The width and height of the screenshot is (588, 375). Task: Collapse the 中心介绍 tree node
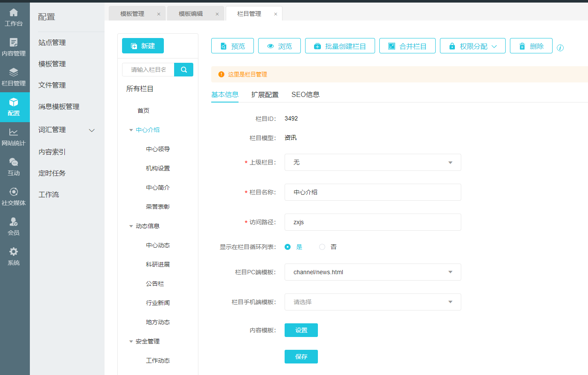tap(131, 130)
